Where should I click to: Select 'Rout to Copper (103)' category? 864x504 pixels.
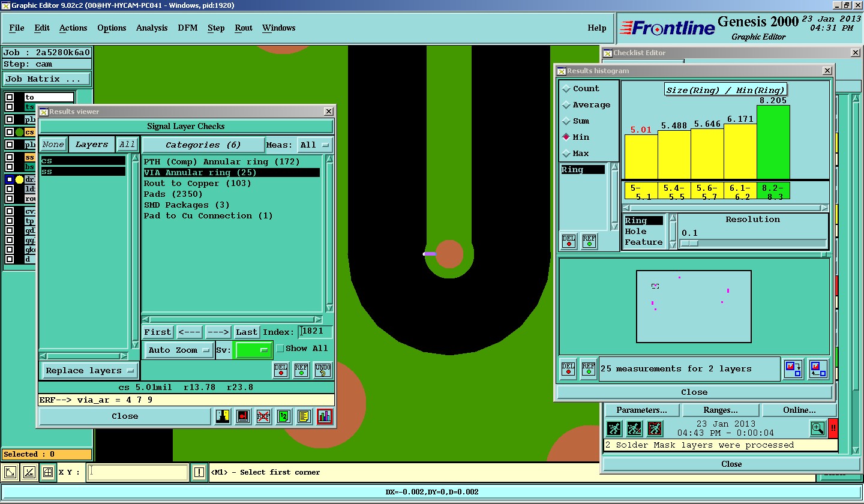pyautogui.click(x=197, y=184)
